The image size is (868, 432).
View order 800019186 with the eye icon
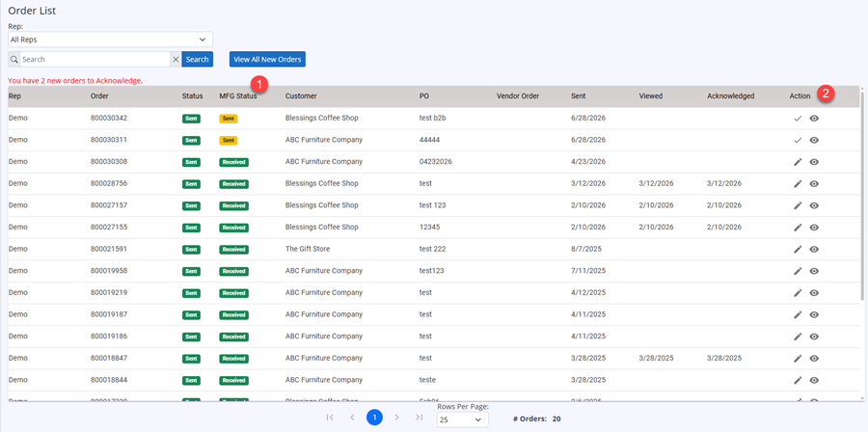click(x=814, y=337)
